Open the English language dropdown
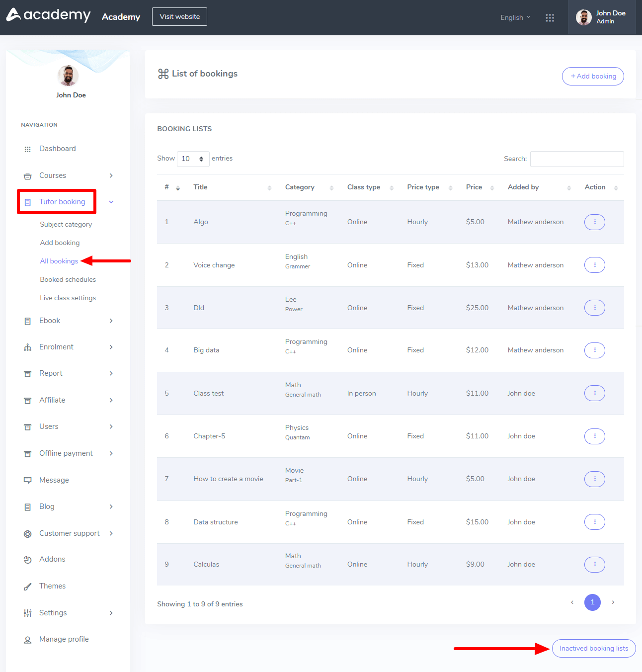This screenshot has height=672, width=642. (515, 17)
